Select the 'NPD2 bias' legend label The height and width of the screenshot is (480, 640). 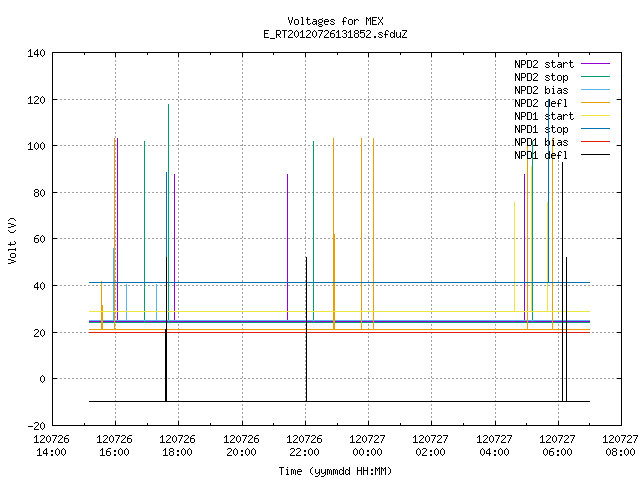click(541, 90)
